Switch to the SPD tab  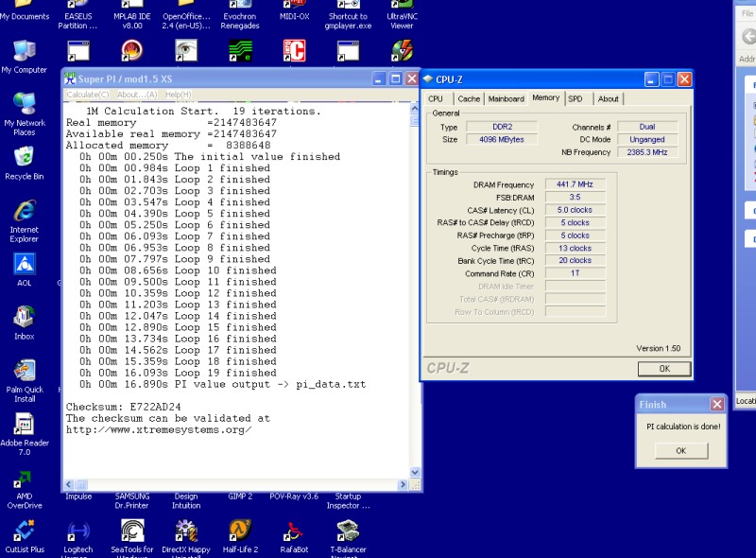point(576,98)
